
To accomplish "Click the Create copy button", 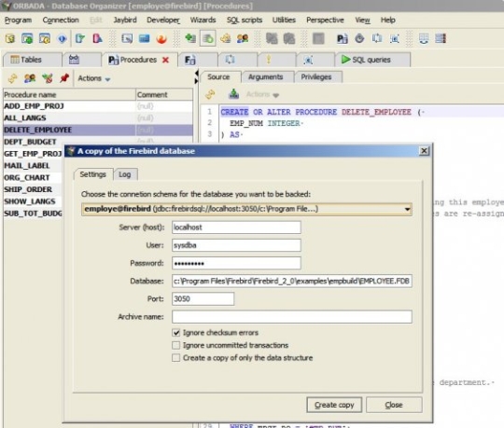I will click(334, 405).
